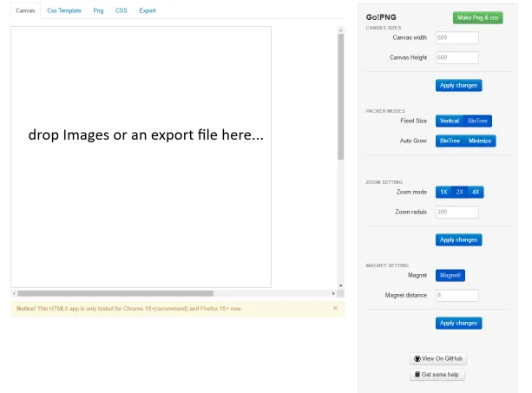The height and width of the screenshot is (393, 532).
Task: Click the scroll up arrow
Action: tap(341, 30)
